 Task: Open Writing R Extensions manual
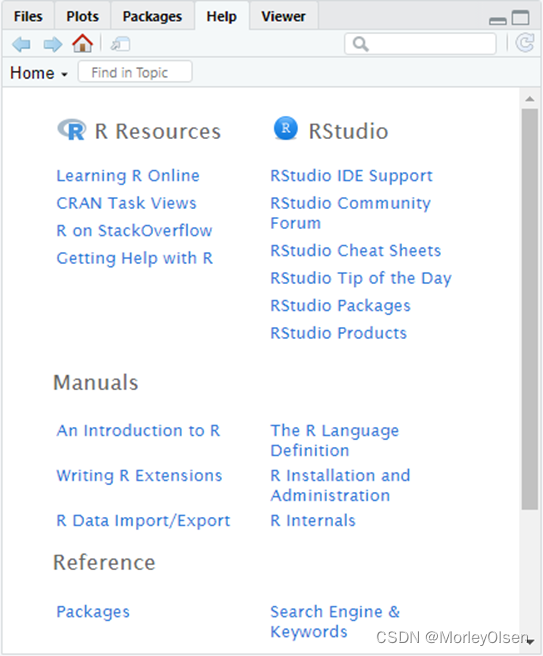[x=139, y=476]
